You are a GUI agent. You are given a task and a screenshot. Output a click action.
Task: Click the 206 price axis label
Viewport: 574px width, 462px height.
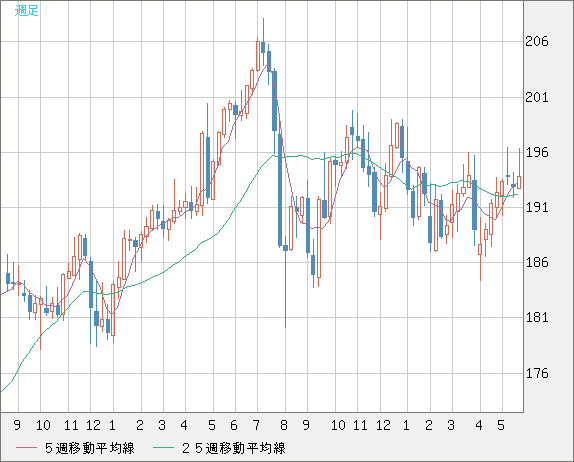[537, 42]
